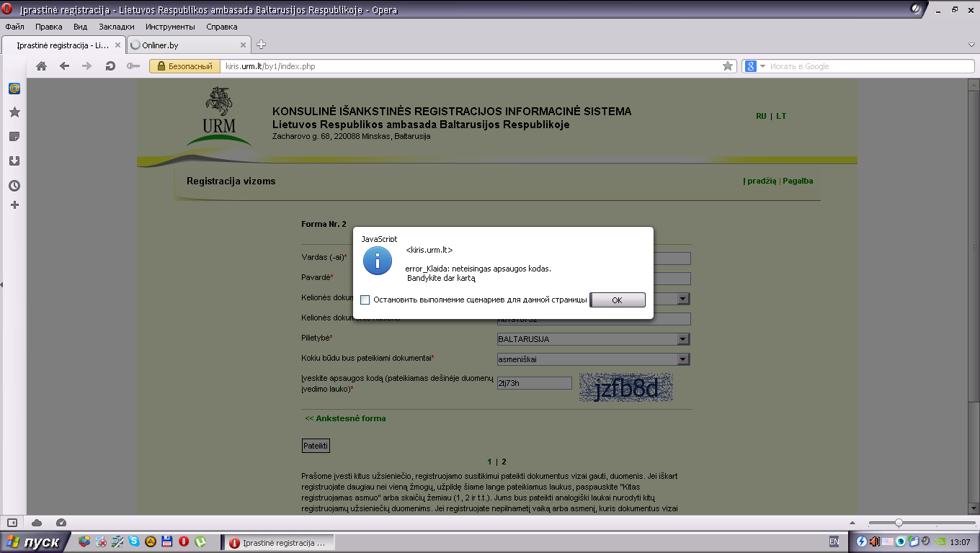980x553 pixels.
Task: Open the Opera main menu logo
Action: 7,9
